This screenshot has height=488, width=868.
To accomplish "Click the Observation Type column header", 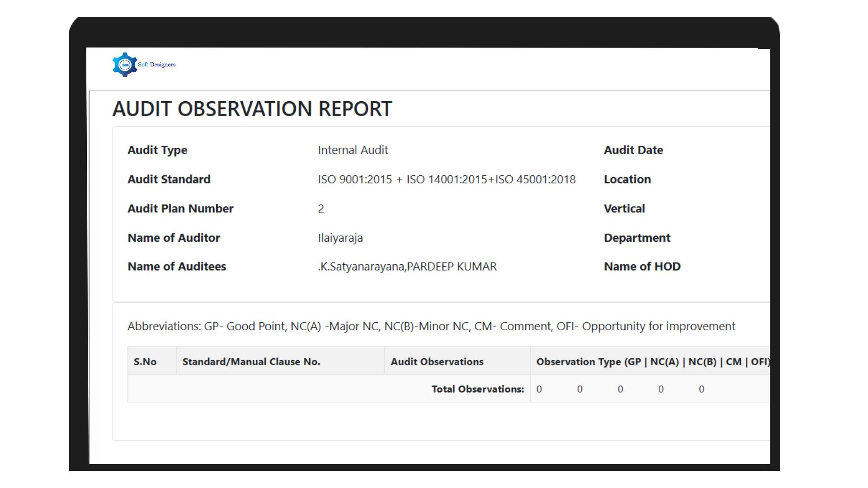I will tap(653, 361).
